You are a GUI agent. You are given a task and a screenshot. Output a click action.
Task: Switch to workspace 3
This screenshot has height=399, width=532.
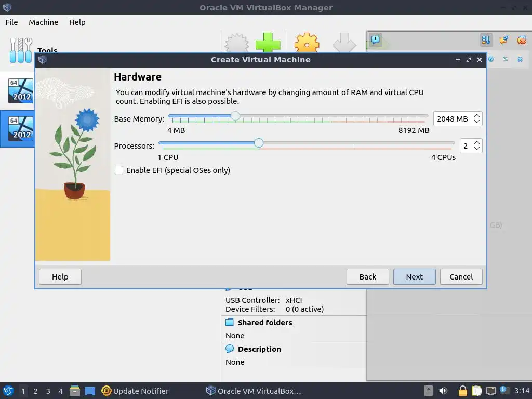click(48, 391)
